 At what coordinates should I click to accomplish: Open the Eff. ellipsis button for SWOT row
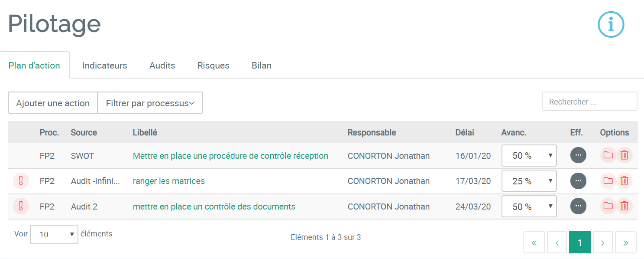point(578,155)
